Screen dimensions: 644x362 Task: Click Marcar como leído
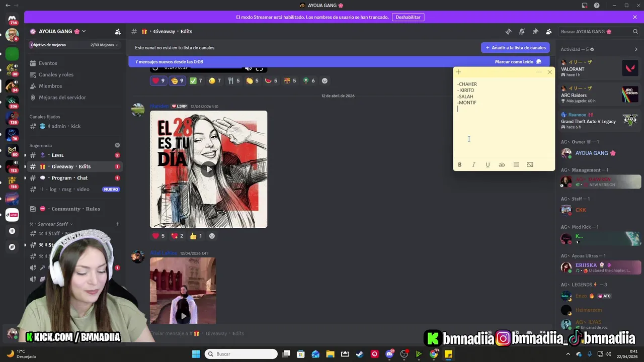(518, 62)
